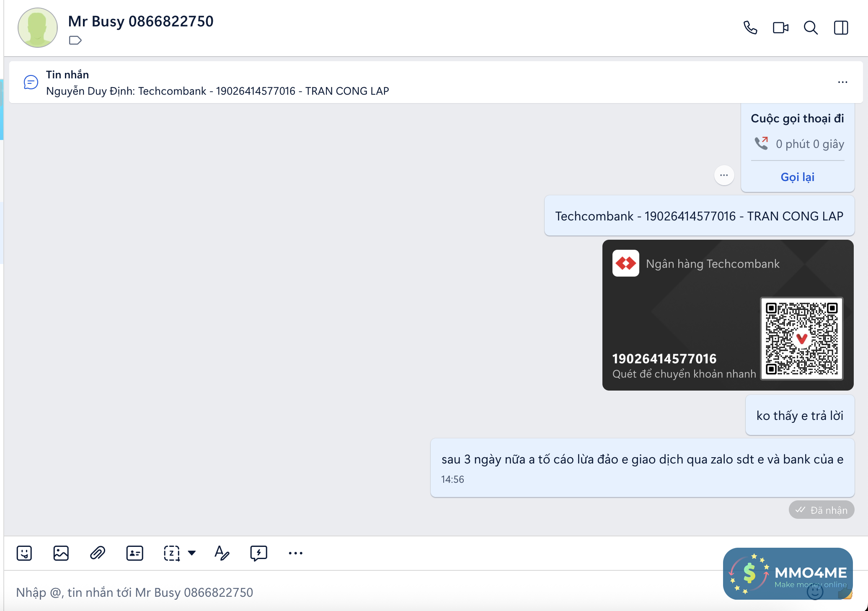Click the screenshot capture tool
Screen dimensions: 868x611
171,553
